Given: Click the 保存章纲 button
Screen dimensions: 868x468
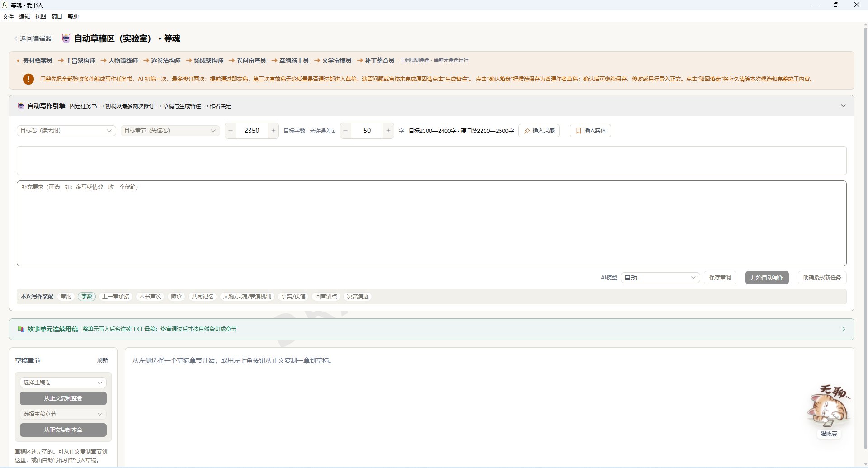Looking at the screenshot, I should 720,278.
